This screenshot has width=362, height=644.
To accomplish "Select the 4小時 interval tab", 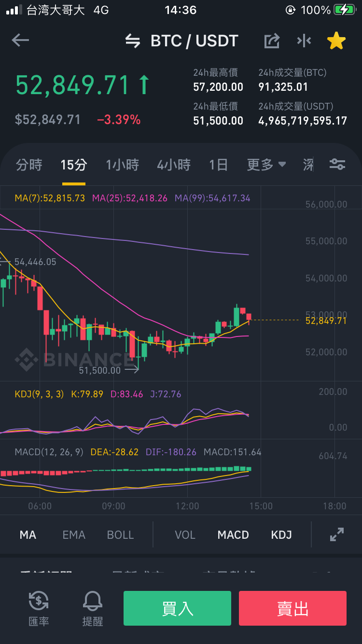I will [174, 165].
